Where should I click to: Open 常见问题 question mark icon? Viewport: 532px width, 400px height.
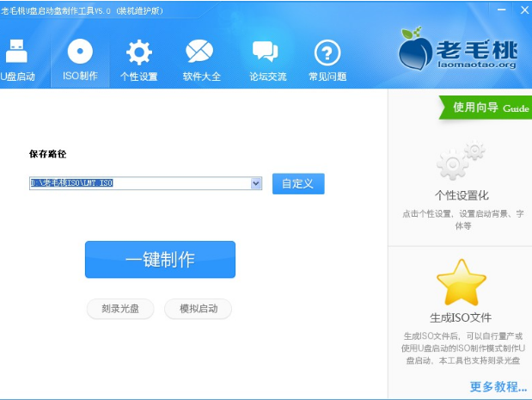(x=327, y=52)
